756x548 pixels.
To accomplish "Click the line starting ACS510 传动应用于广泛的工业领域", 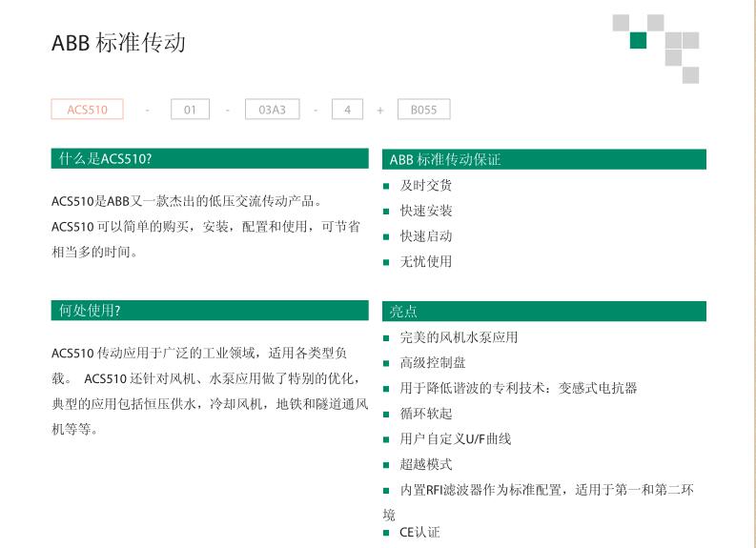I will tap(199, 354).
